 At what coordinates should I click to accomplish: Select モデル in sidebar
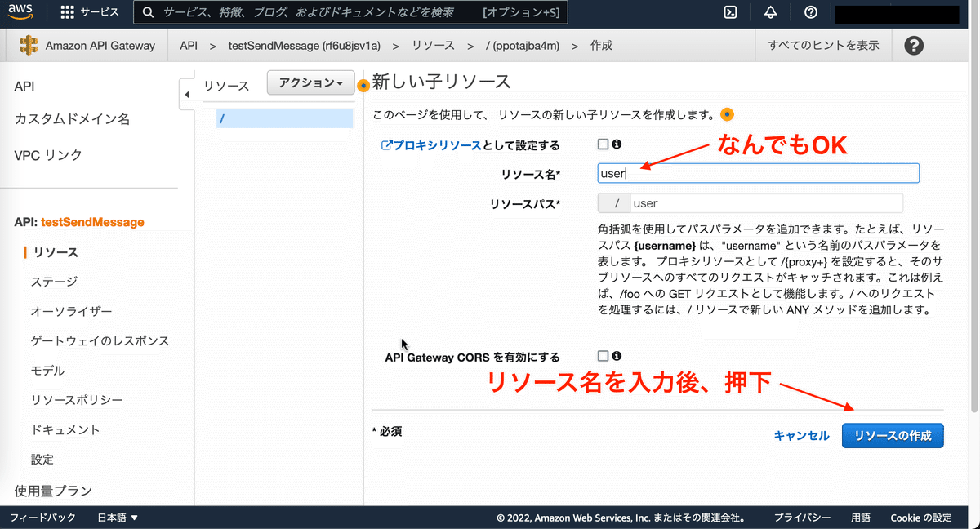tap(47, 371)
